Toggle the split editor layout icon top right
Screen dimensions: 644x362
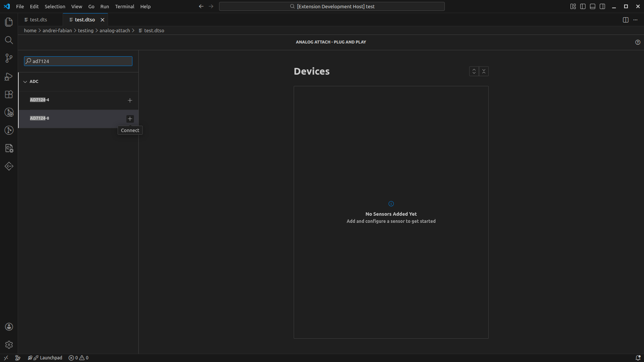626,20
